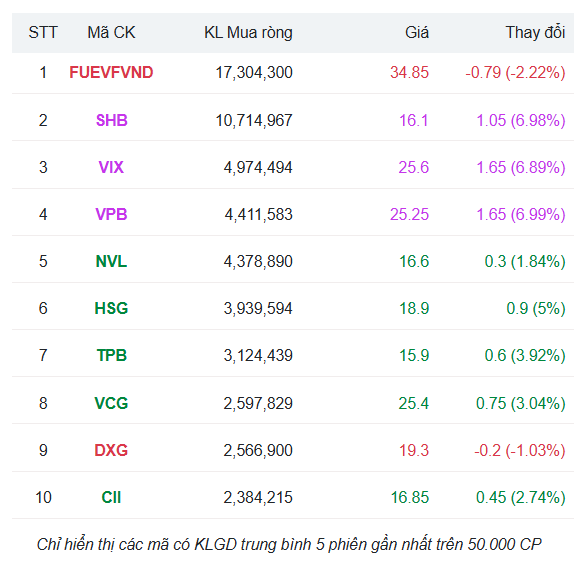This screenshot has height=566, width=583.
Task: Click change value 0.3 (1.84%)
Action: pos(525,261)
